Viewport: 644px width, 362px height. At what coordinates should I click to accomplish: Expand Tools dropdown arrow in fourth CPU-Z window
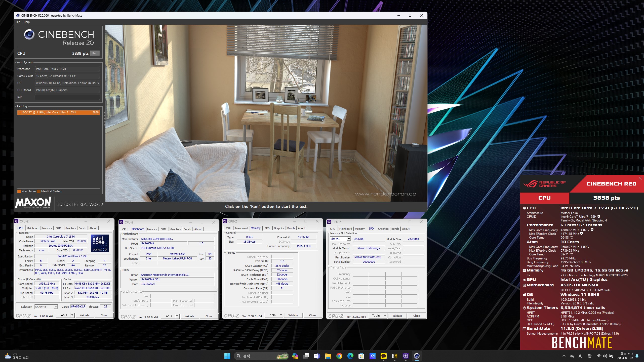pos(385,315)
